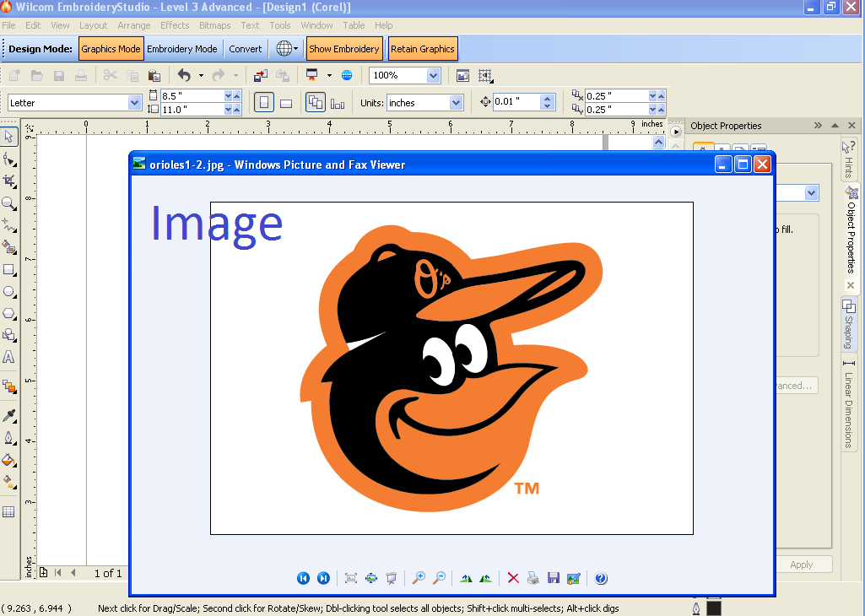
Task: Open the Units inches dropdown
Action: coord(456,103)
